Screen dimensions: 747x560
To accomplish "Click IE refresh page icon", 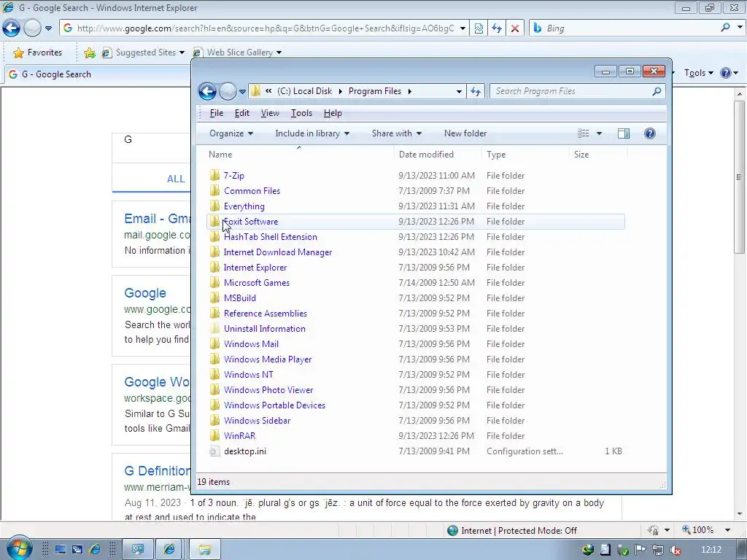I will click(x=496, y=28).
